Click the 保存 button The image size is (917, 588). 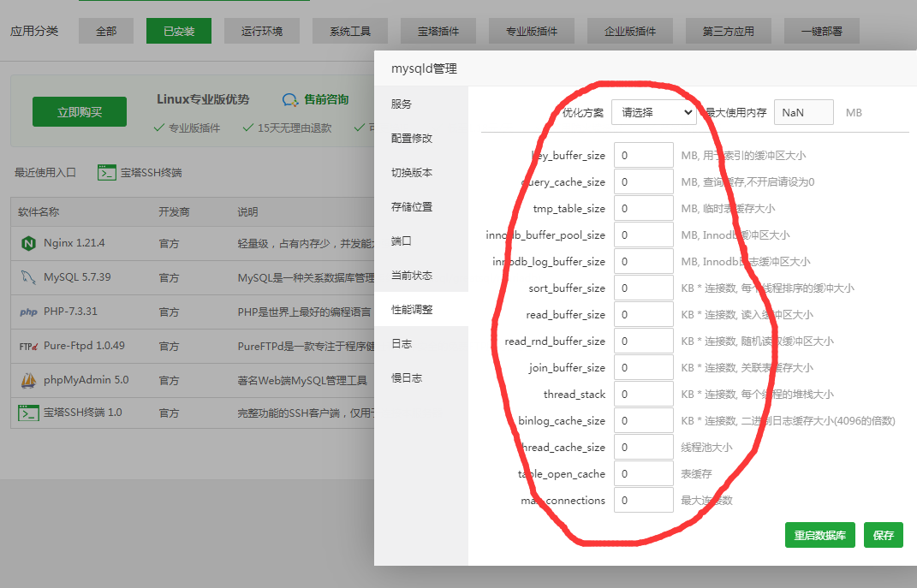tap(883, 535)
